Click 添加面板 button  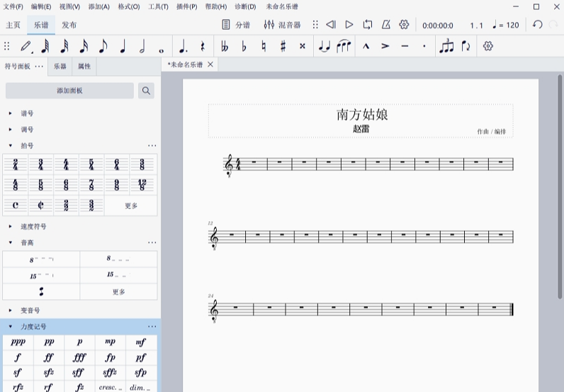(69, 91)
